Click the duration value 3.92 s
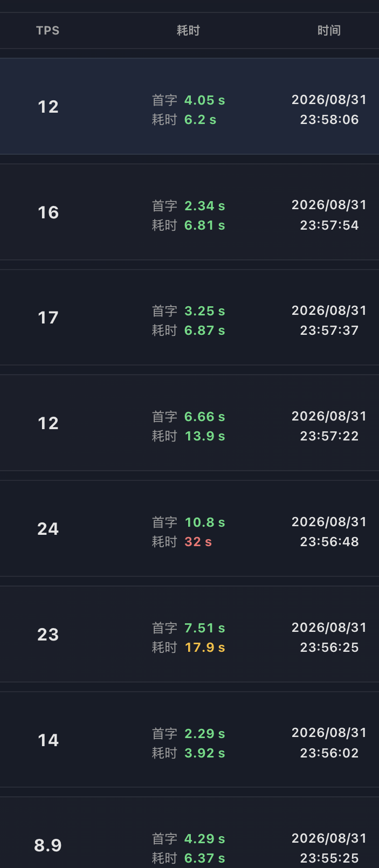The height and width of the screenshot is (868, 379). click(204, 753)
